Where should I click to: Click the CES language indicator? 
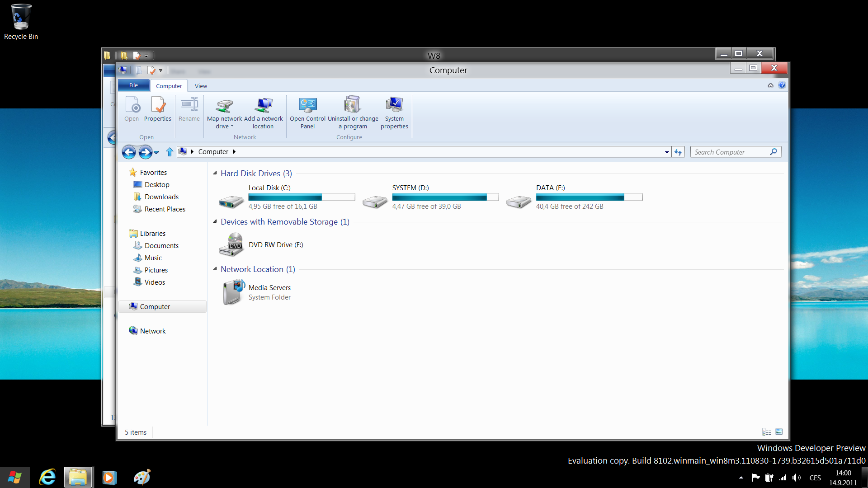click(x=815, y=478)
